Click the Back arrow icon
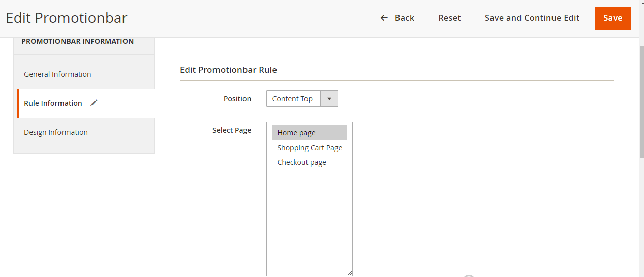 pos(384,18)
